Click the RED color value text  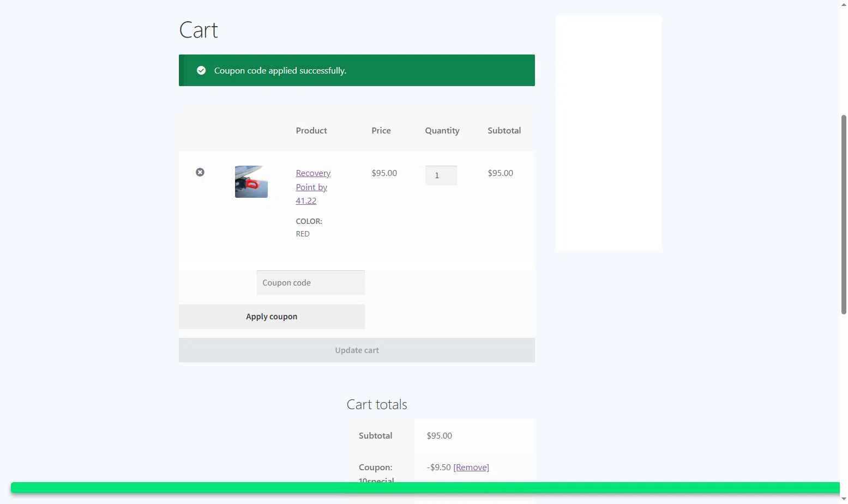coord(303,234)
